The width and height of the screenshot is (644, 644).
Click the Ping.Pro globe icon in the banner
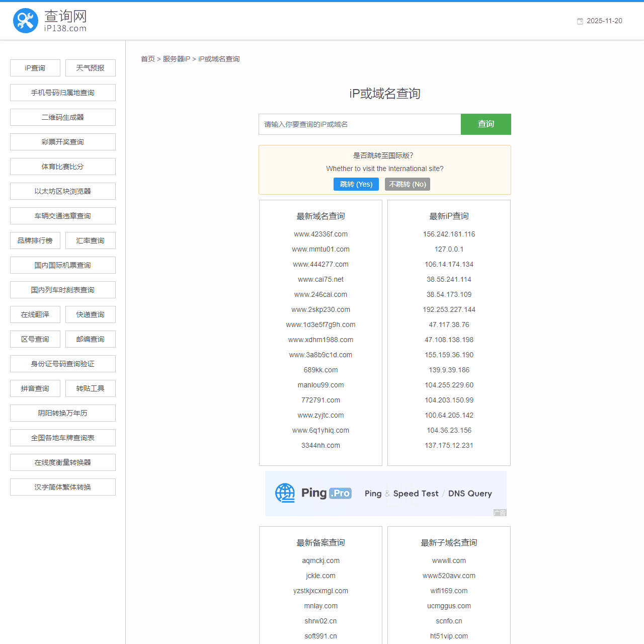click(x=285, y=493)
